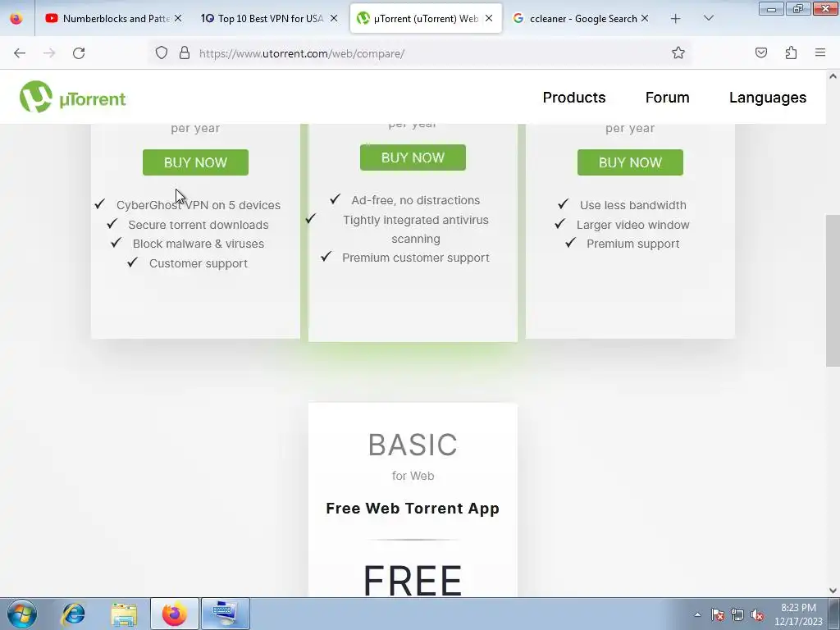Click 'Ad-free, no distractions' text
The width and height of the screenshot is (840, 630).
(x=416, y=200)
